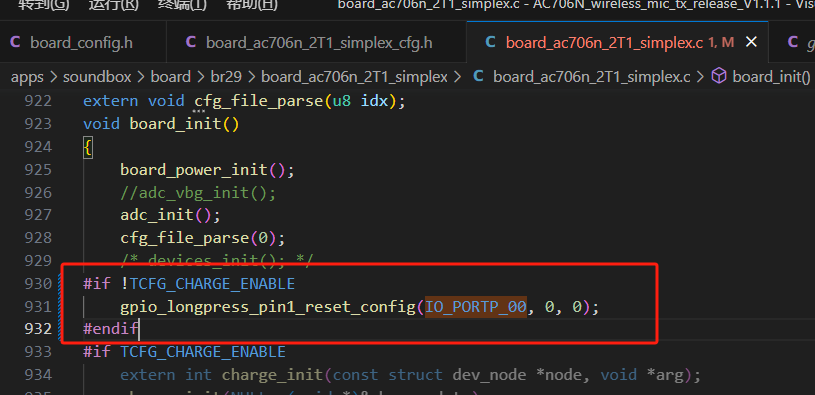Click C file icon of simplex.c tab
The image size is (815, 395).
(490, 43)
